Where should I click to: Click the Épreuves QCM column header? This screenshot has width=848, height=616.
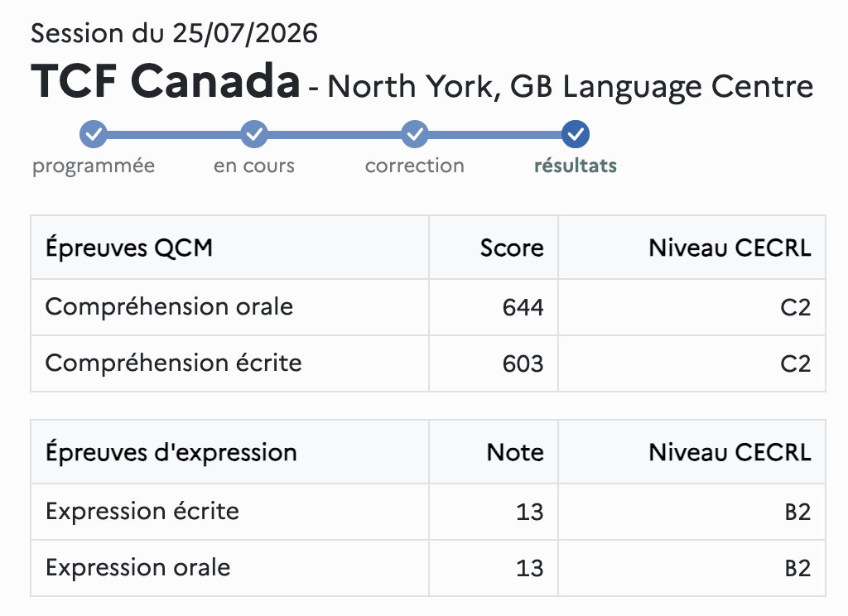[x=128, y=248]
